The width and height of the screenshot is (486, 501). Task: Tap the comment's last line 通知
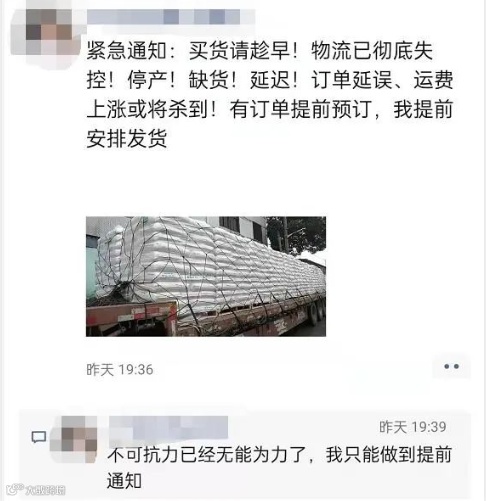(124, 481)
